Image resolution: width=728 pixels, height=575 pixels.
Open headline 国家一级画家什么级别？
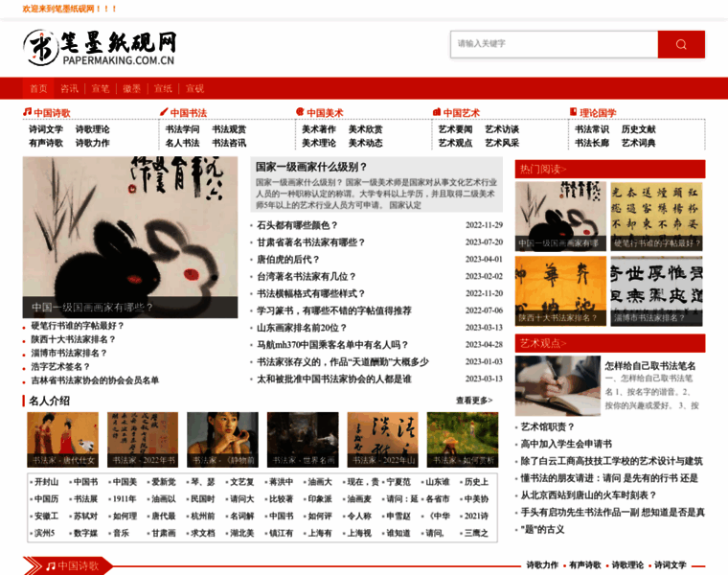point(311,167)
